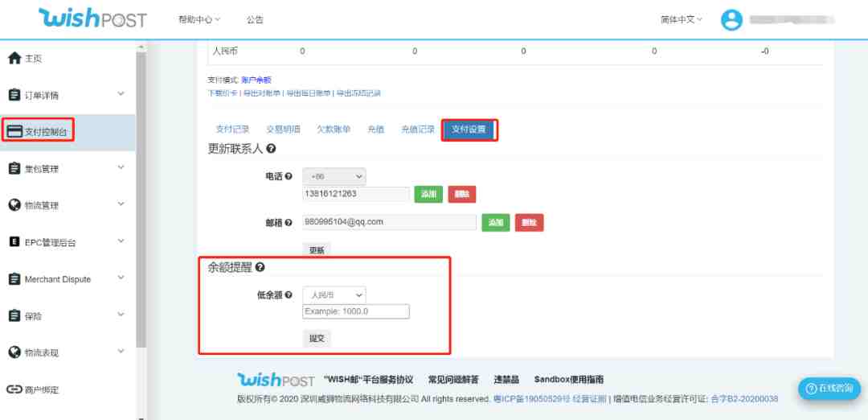Open the user avatar profile icon
Viewport: 868px width, 420px height.
[731, 19]
